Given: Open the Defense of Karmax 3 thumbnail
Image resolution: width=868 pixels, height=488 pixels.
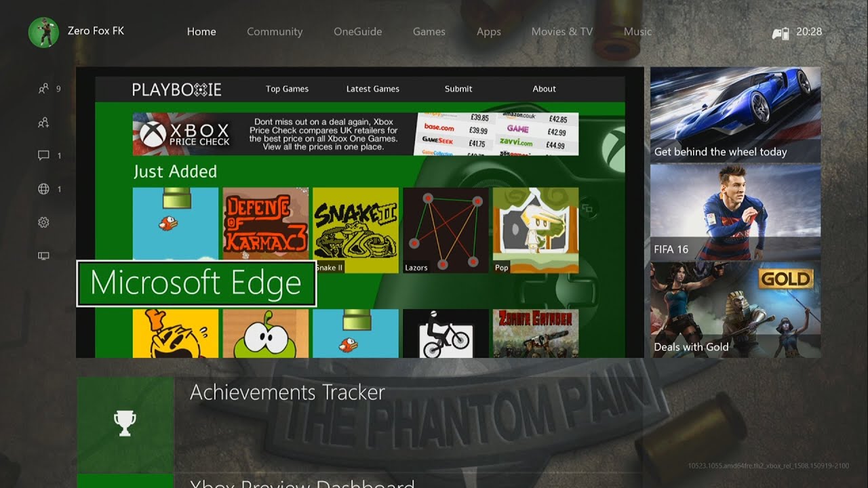Looking at the screenshot, I should click(x=266, y=224).
